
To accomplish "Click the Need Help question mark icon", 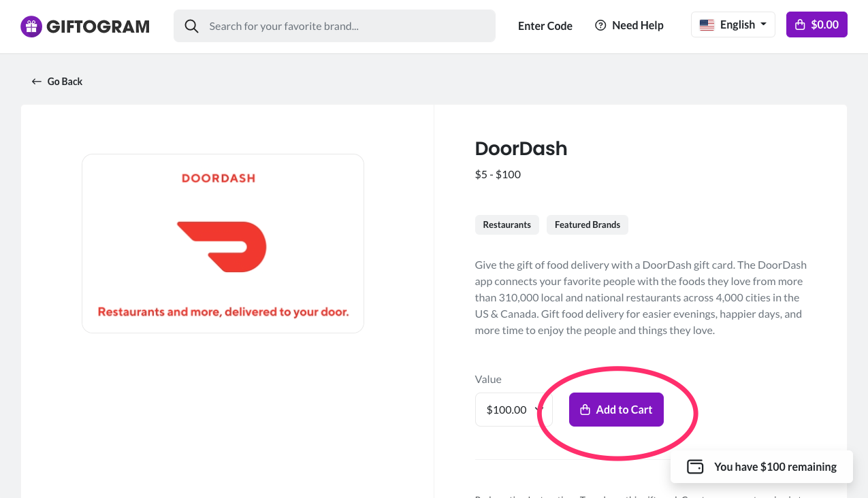I will tap(600, 25).
